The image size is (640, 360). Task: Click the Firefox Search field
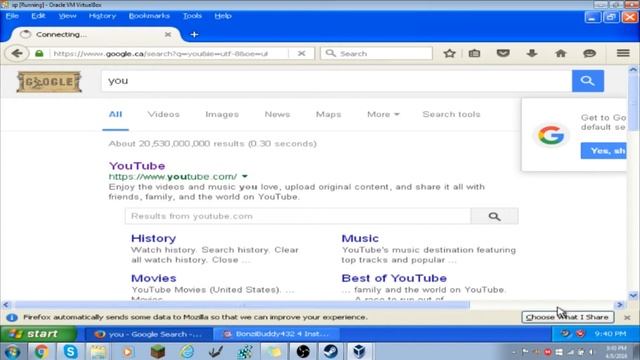pos(376,53)
